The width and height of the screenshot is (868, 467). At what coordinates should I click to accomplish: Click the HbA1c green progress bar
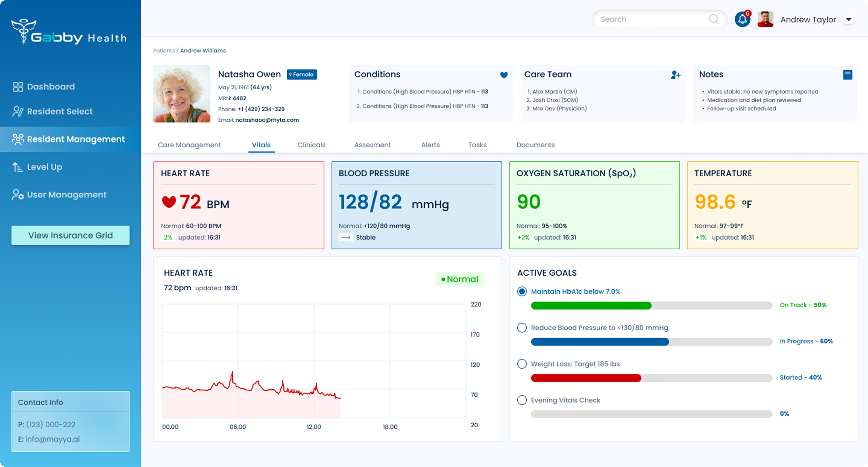pos(591,305)
